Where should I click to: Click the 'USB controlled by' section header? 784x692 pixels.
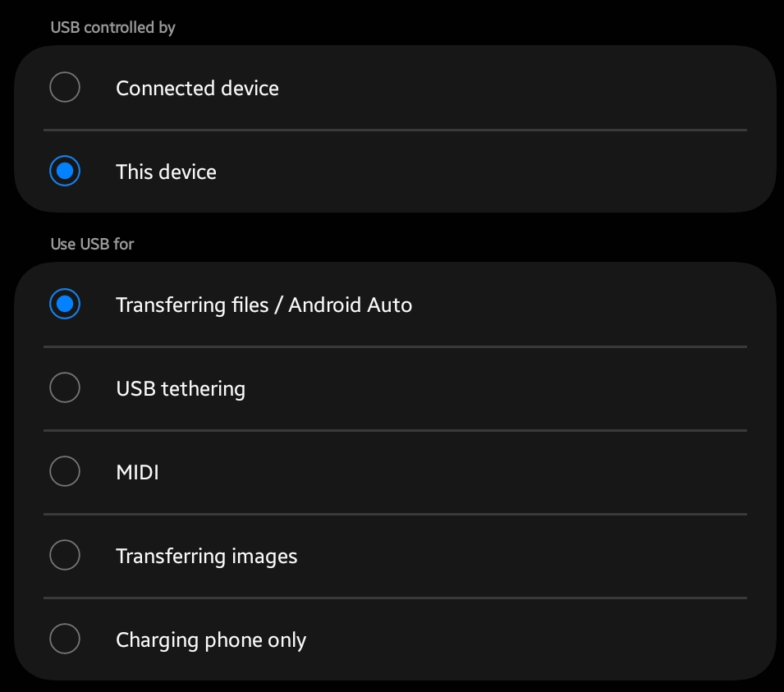[x=113, y=27]
